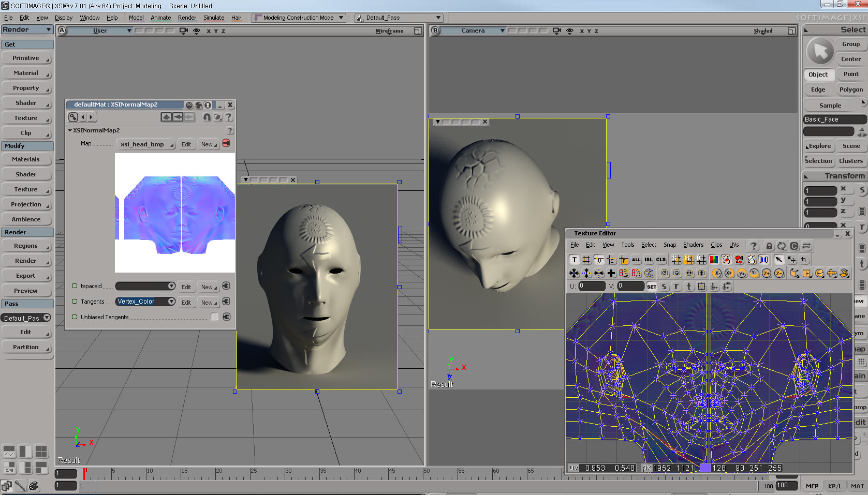Click the SET button next to UV fields
This screenshot has width=868, height=495.
tap(652, 287)
